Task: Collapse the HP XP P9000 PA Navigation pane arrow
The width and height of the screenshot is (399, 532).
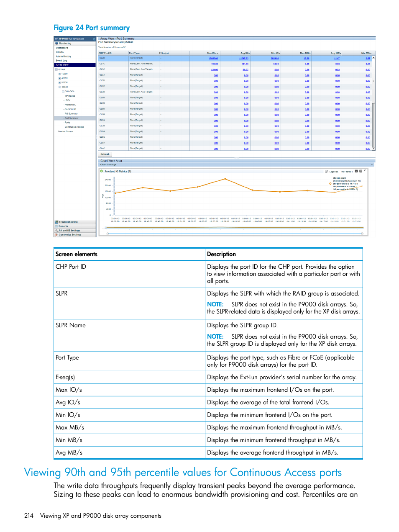Action: (x=94, y=39)
